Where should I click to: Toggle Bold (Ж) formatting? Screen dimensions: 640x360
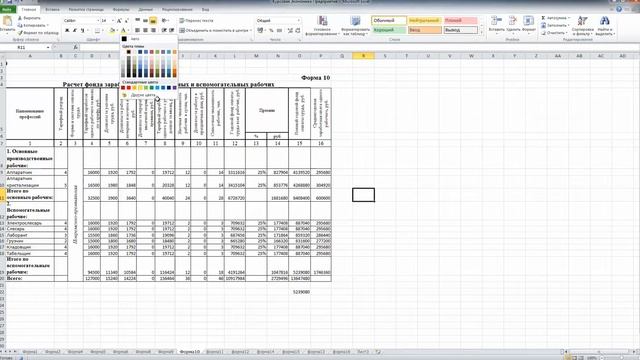click(67, 31)
